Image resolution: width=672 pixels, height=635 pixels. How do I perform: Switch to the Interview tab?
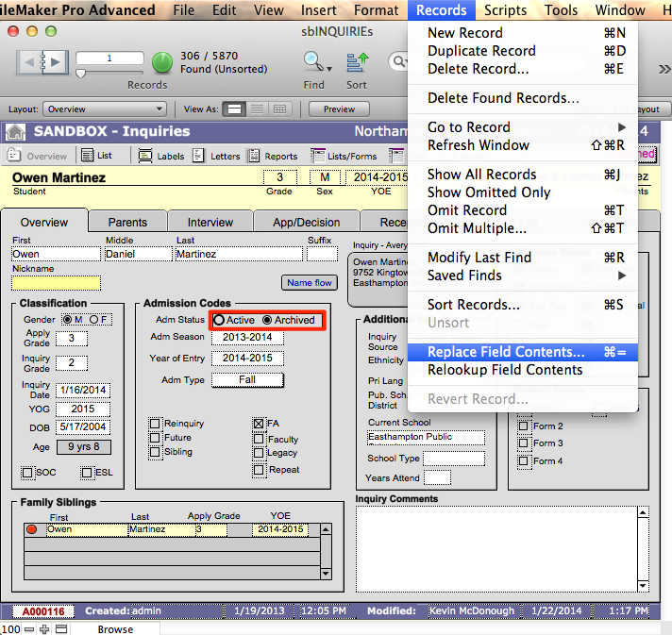210,223
